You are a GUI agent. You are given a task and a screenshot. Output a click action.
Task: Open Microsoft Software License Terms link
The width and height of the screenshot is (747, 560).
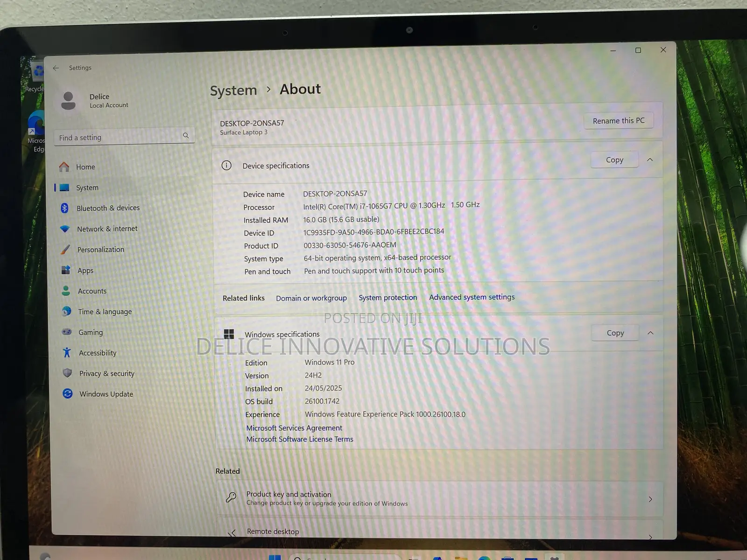tap(300, 440)
